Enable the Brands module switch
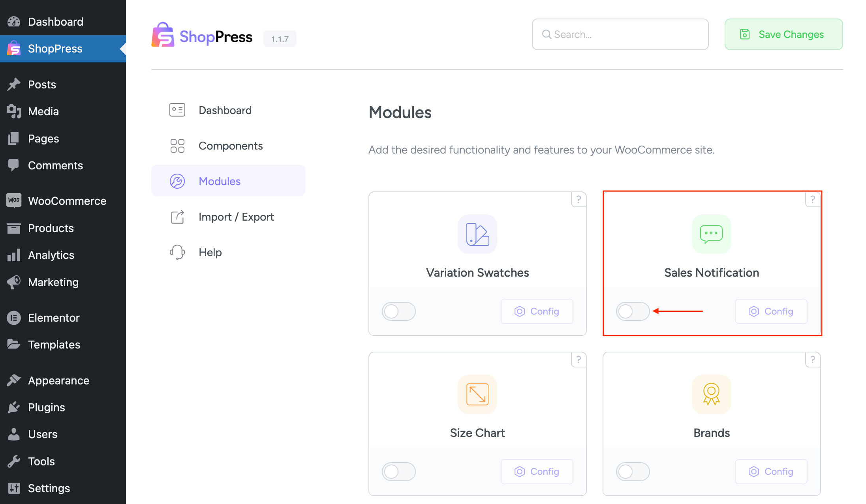Viewport: 866px width, 504px height. pyautogui.click(x=633, y=471)
